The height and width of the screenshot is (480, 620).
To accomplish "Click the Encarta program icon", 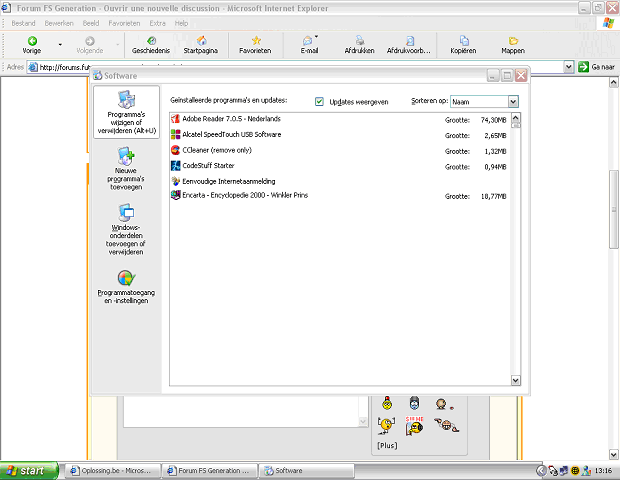I will pos(176,195).
